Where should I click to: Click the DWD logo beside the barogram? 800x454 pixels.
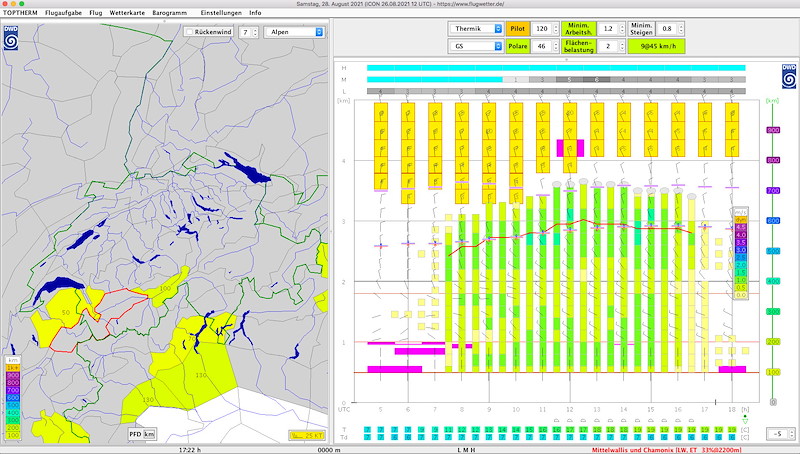[789, 76]
